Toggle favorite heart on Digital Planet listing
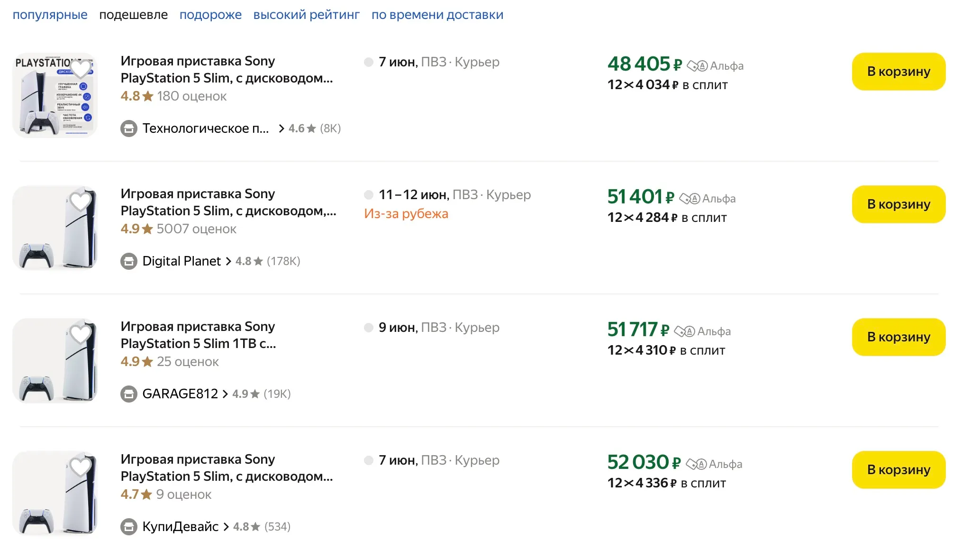The height and width of the screenshot is (550, 980). [x=81, y=202]
